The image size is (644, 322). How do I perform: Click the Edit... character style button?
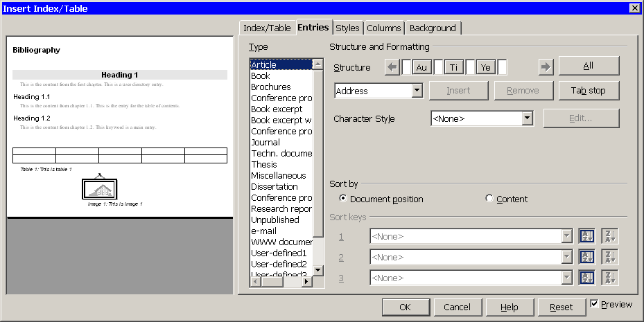tap(581, 118)
